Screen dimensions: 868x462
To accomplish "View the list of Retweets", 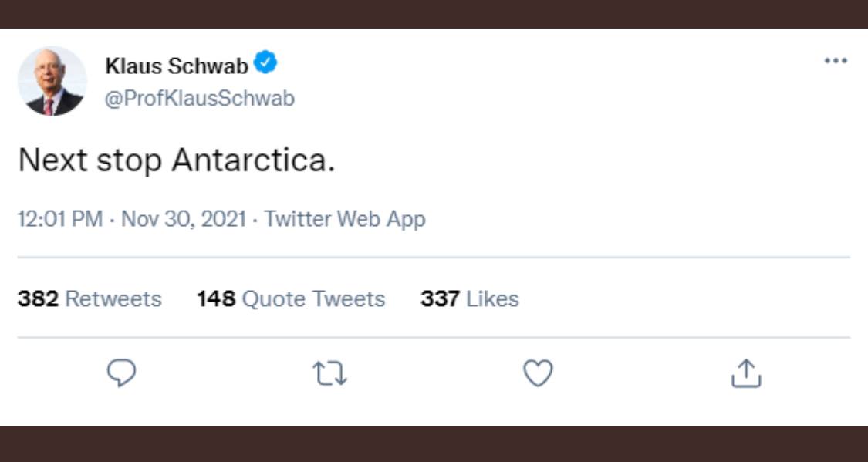I will click(x=113, y=298).
